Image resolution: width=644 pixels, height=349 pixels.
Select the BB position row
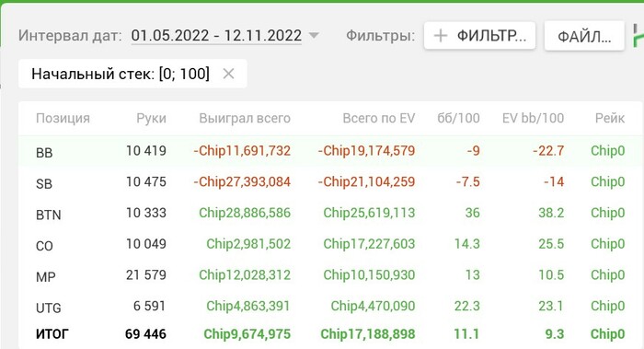coord(330,151)
